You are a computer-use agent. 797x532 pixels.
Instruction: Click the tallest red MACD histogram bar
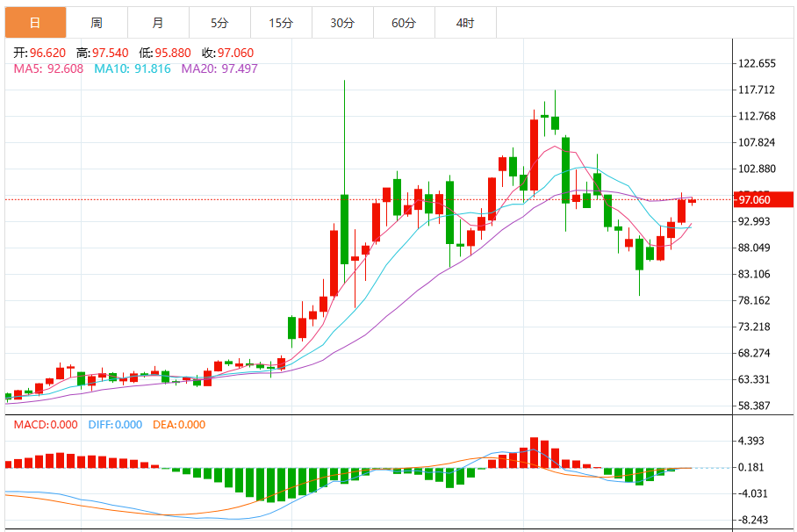[534, 452]
